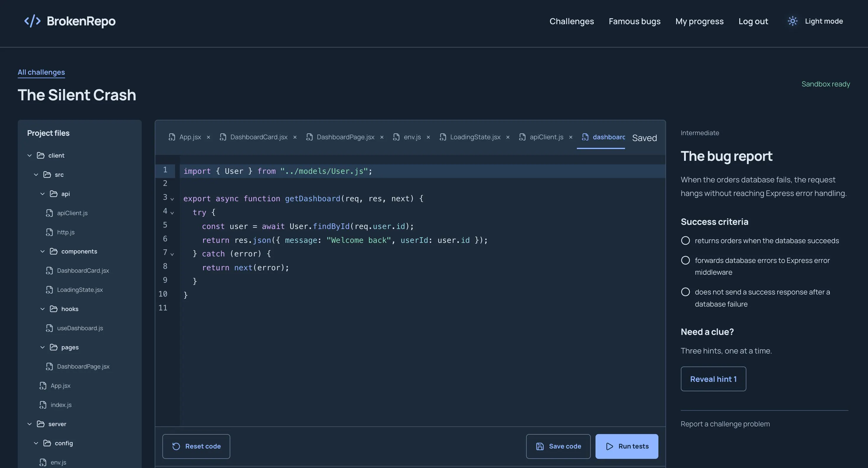
Task: Switch to the App.jsx tab
Action: tap(190, 137)
